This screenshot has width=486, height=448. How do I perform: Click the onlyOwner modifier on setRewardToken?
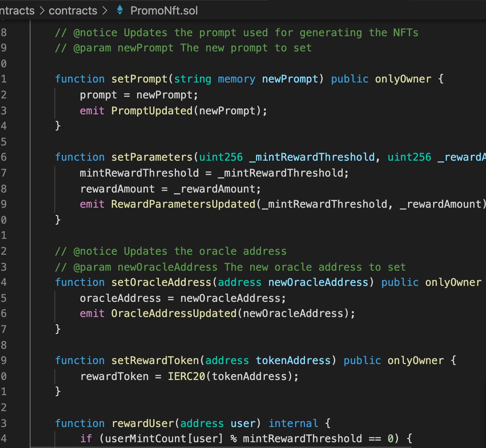pyautogui.click(x=416, y=360)
